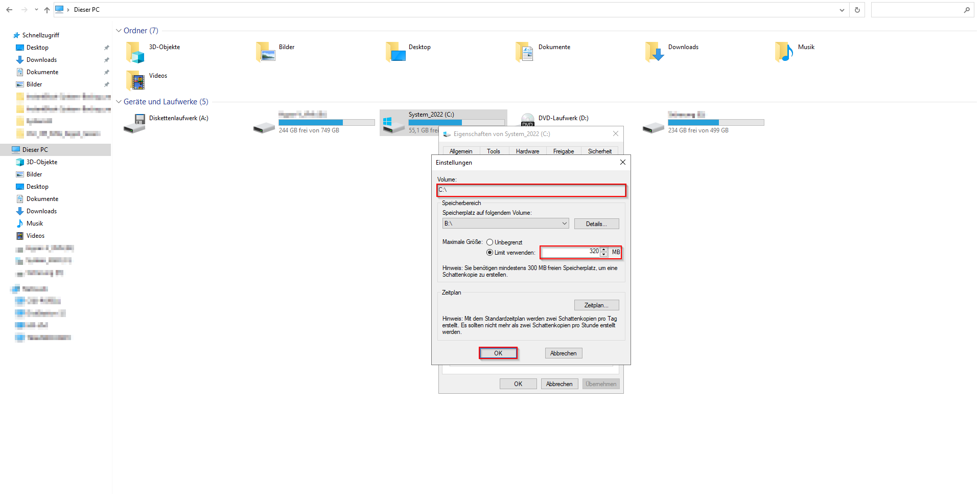Screen dimensions: 980x494
Task: Click the refresh icon in address bar
Action: (x=857, y=10)
